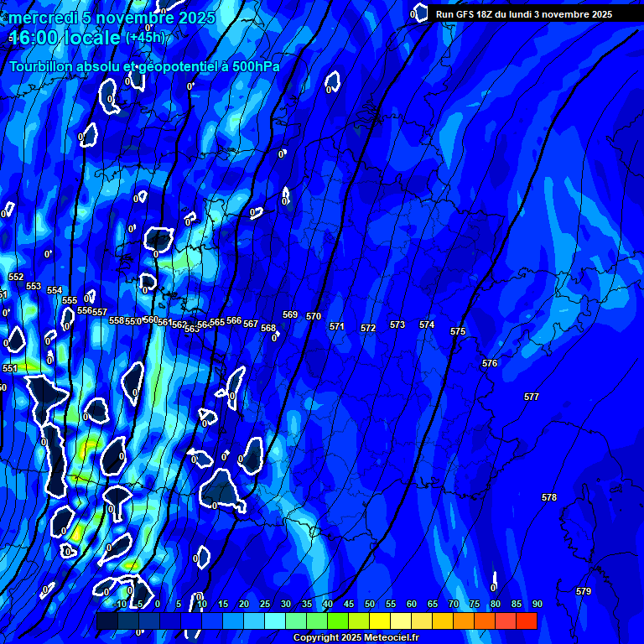Click the red swatch at legend value 90

pyautogui.click(x=527, y=621)
